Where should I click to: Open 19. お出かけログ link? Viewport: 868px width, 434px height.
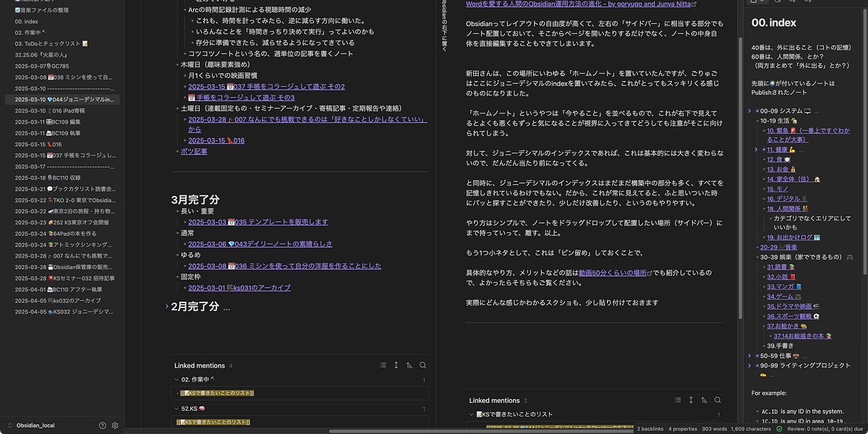793,237
